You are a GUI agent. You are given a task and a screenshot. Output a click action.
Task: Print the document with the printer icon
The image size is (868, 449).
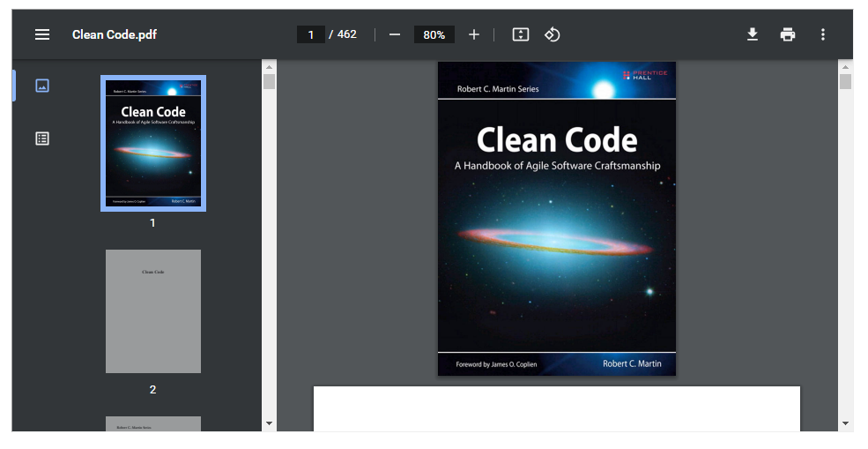tap(788, 34)
